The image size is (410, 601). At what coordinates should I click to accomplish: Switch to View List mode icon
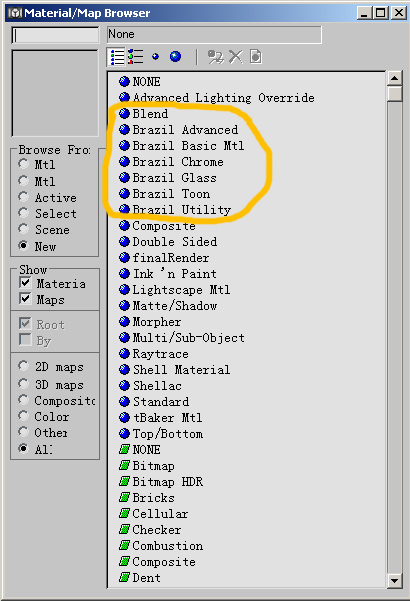pos(116,57)
